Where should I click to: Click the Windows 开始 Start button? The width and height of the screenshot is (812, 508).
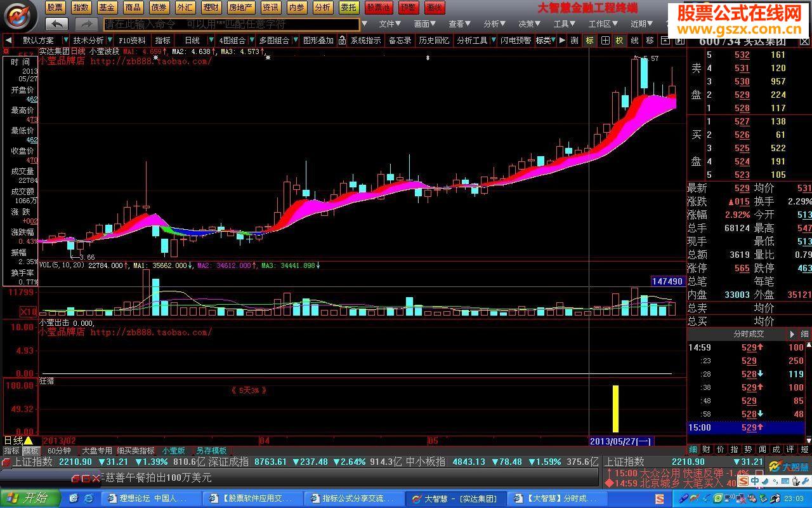(x=30, y=498)
